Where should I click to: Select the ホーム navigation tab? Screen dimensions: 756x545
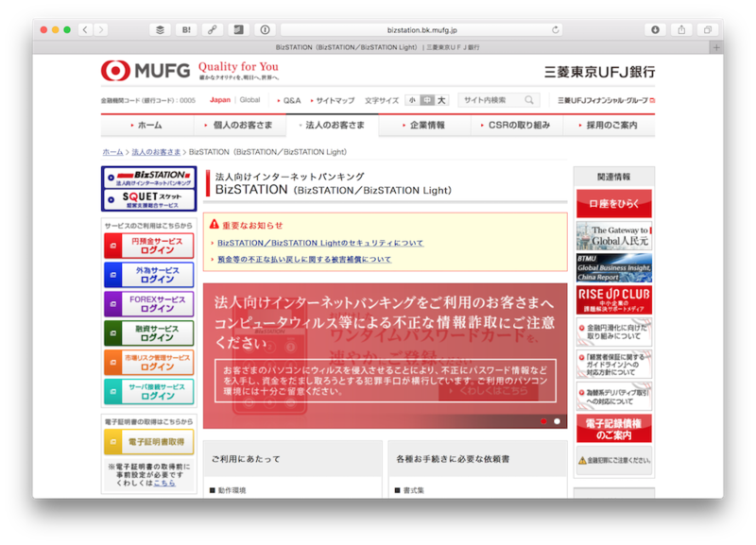[x=146, y=126]
